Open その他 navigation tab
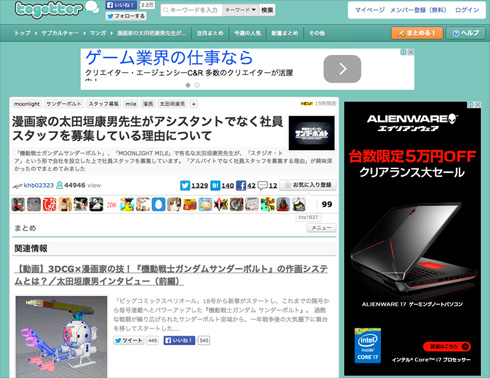Image resolution: width=490 pixels, height=378 pixels. point(317,33)
